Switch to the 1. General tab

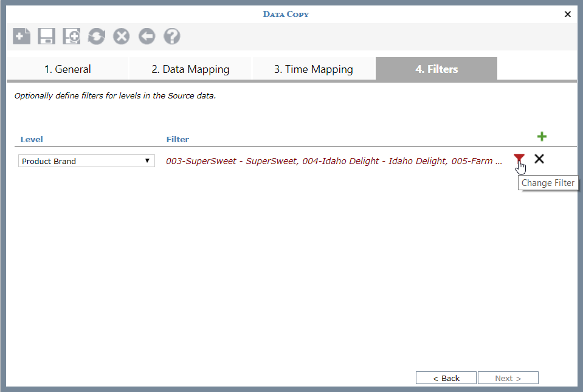(x=67, y=69)
